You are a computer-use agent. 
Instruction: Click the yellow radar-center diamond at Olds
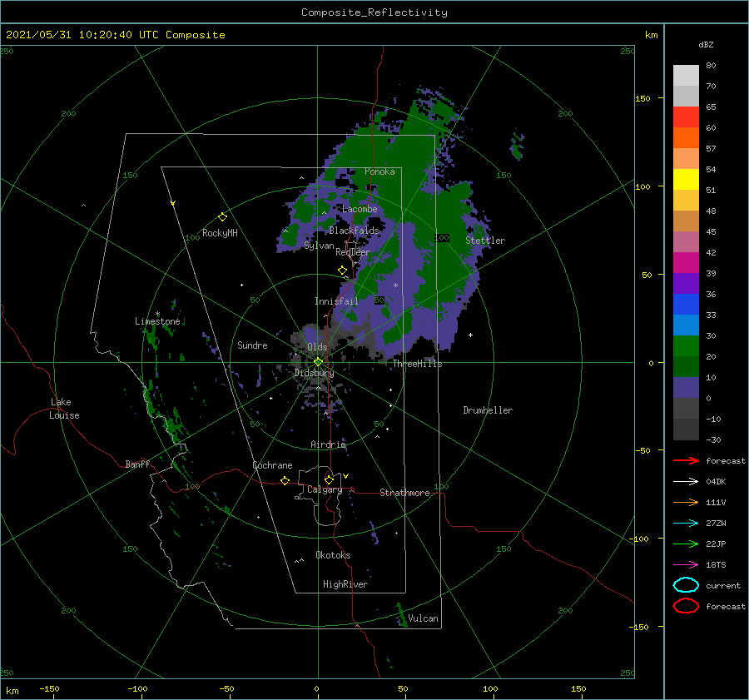(318, 362)
